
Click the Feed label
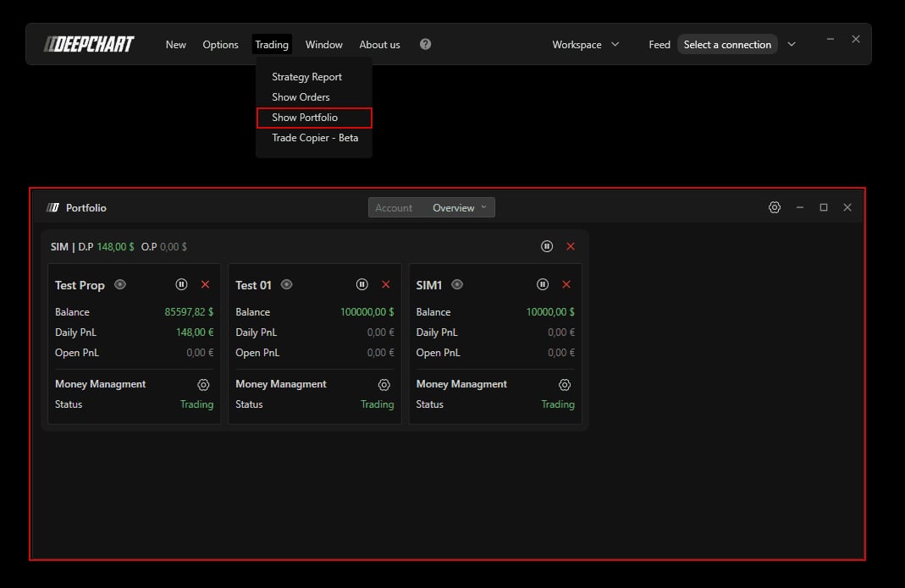(x=659, y=45)
